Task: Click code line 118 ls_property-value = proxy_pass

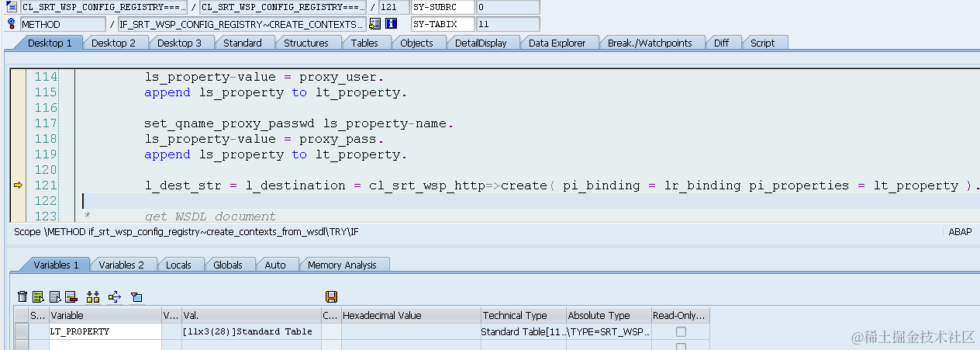Action: tap(264, 139)
